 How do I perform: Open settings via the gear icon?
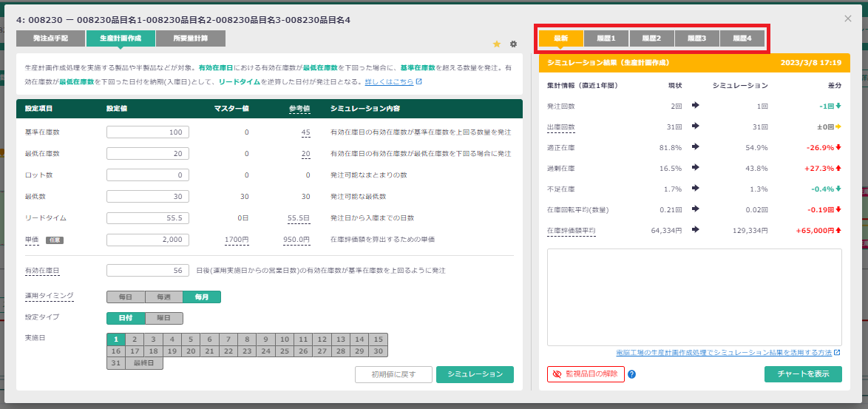point(514,44)
